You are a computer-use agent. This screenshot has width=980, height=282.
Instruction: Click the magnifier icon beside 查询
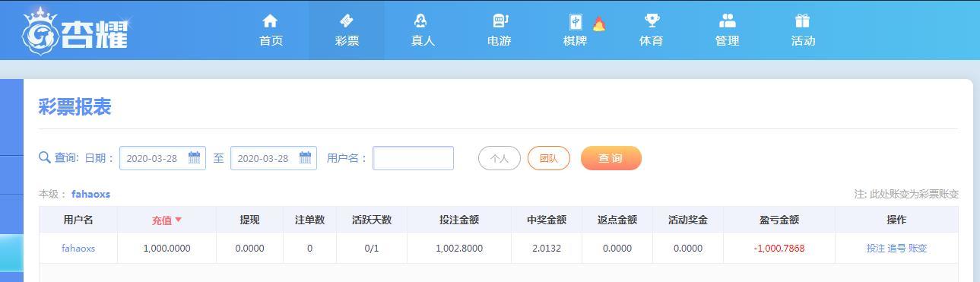[x=45, y=157]
